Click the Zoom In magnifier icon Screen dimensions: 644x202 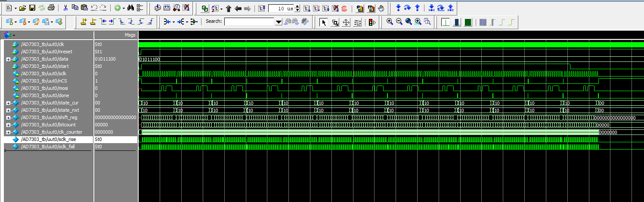390,21
